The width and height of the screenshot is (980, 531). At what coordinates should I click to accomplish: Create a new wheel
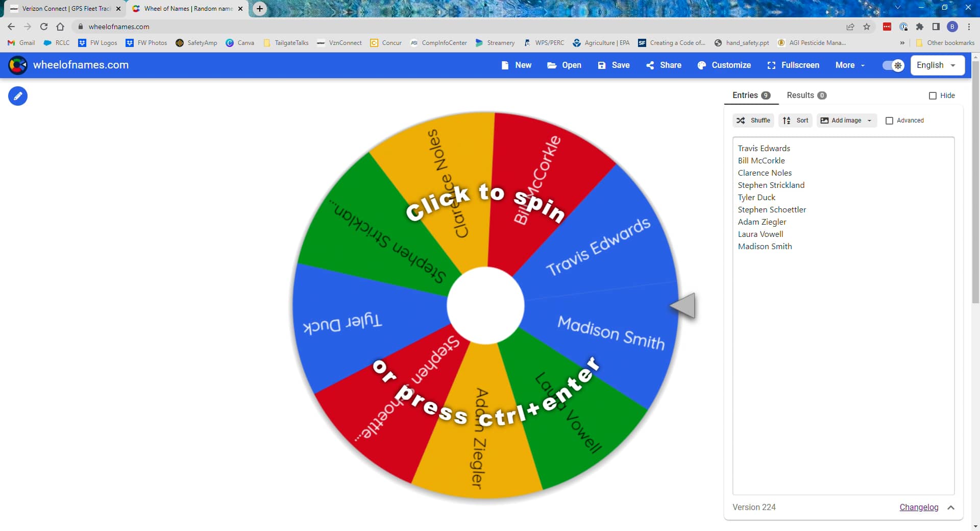click(x=517, y=65)
